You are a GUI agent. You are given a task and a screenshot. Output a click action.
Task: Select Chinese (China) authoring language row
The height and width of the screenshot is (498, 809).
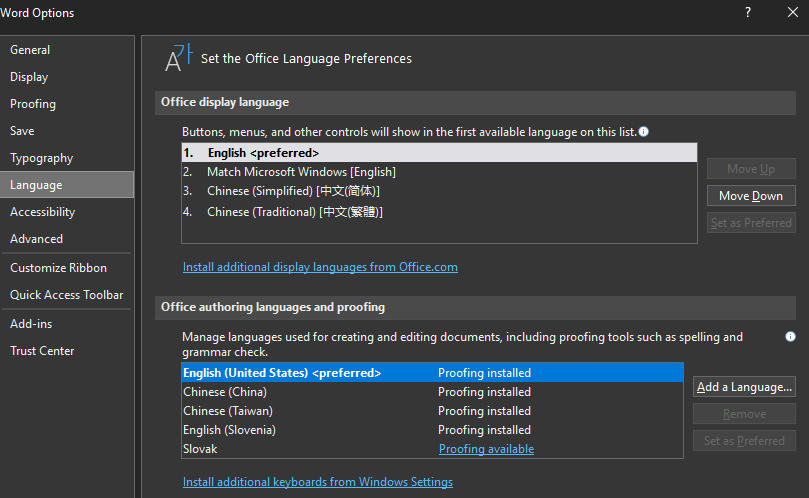pyautogui.click(x=432, y=392)
